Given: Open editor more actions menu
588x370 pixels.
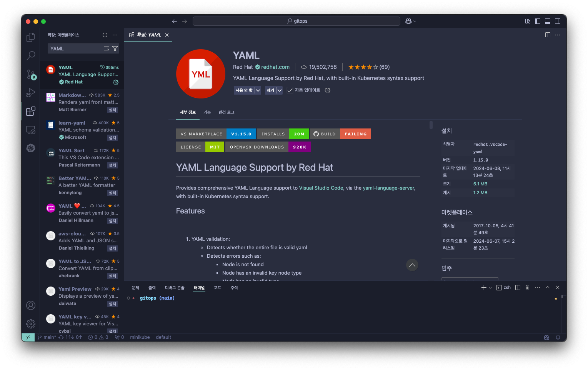Looking at the screenshot, I should point(558,35).
